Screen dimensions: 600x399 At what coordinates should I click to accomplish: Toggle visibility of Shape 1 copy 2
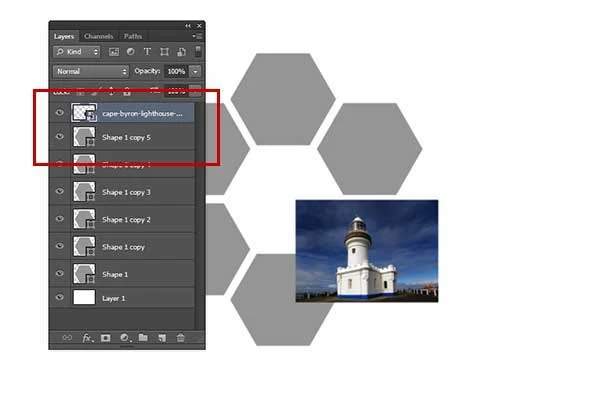click(60, 218)
